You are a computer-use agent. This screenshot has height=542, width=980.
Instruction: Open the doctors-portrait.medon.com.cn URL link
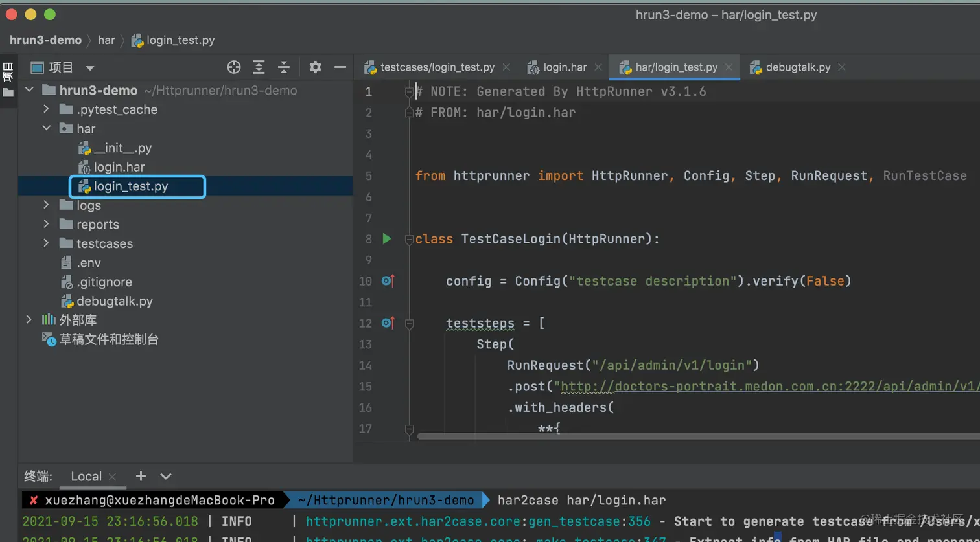click(x=770, y=387)
